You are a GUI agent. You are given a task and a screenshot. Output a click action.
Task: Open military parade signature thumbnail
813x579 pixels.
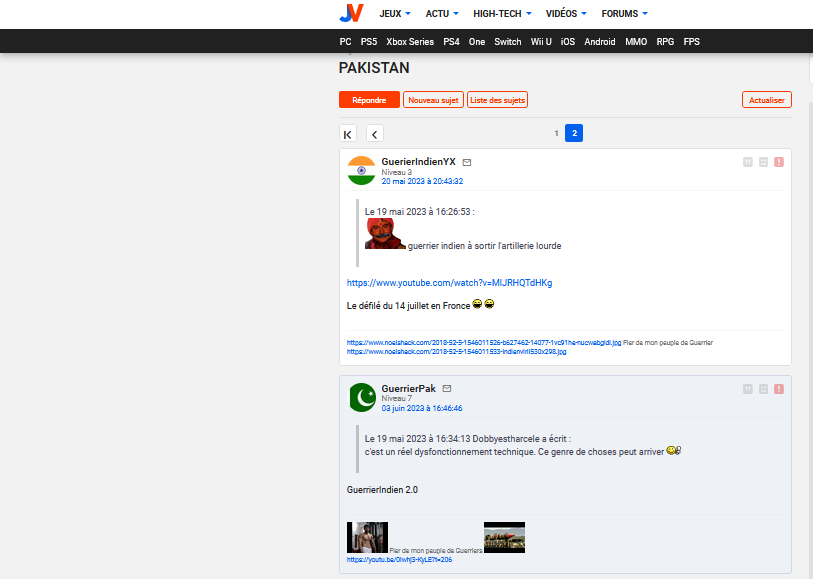tap(504, 538)
